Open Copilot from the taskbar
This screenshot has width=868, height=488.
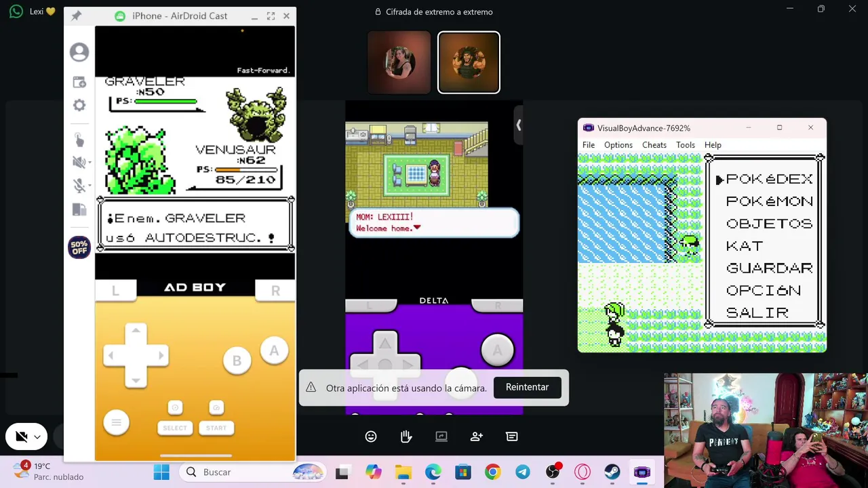point(374,472)
